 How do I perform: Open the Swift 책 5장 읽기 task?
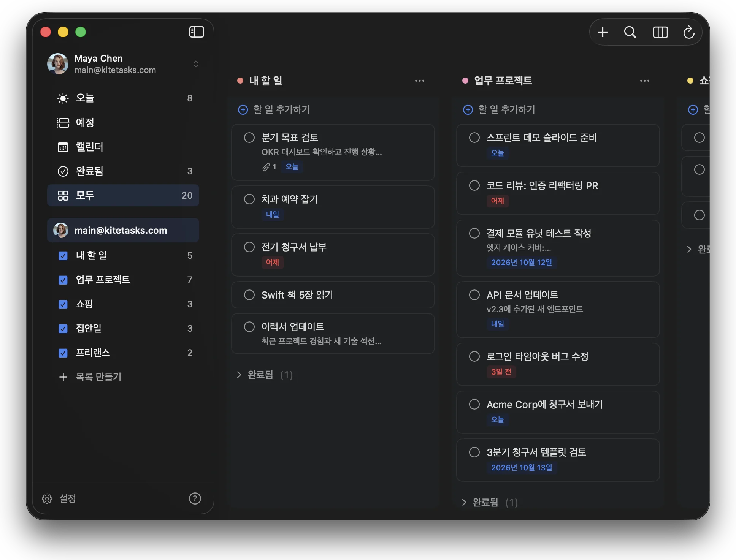tap(333, 295)
